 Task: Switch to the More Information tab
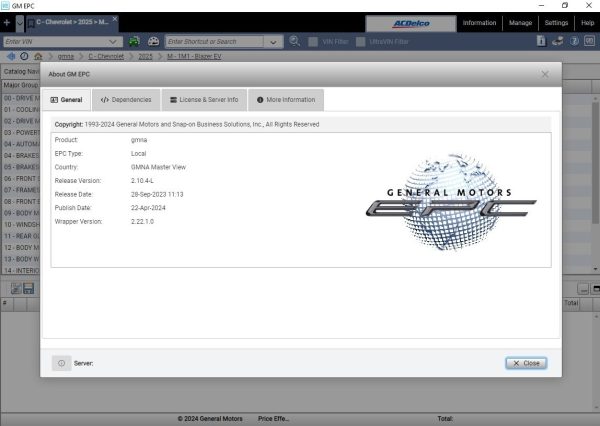point(286,100)
